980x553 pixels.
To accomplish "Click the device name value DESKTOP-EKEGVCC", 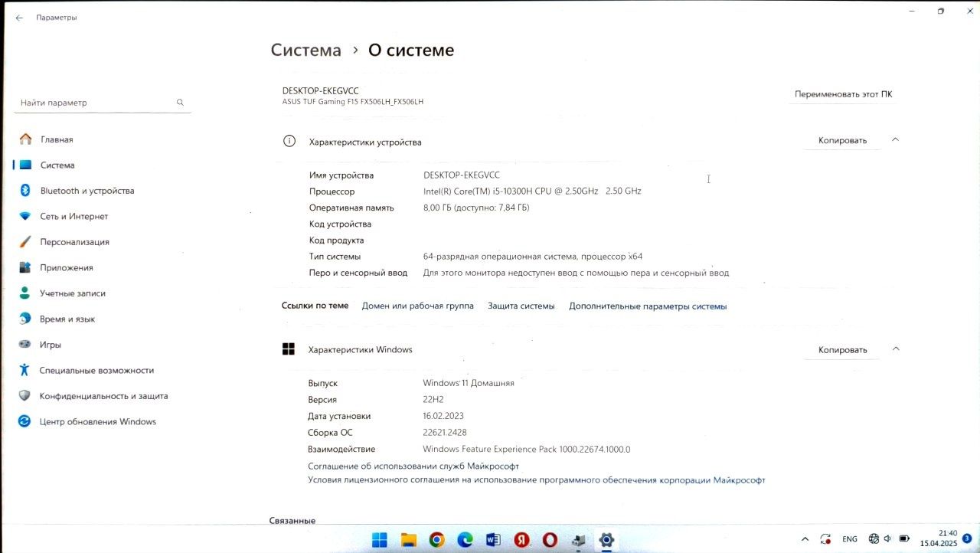I will (462, 175).
